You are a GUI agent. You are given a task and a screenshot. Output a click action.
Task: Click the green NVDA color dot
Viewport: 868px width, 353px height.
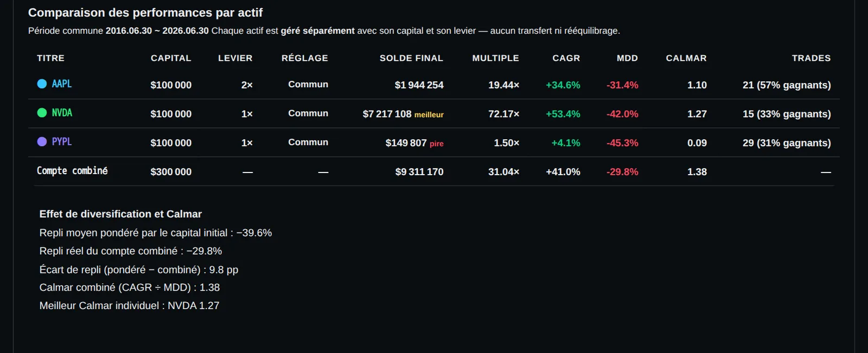pos(42,113)
